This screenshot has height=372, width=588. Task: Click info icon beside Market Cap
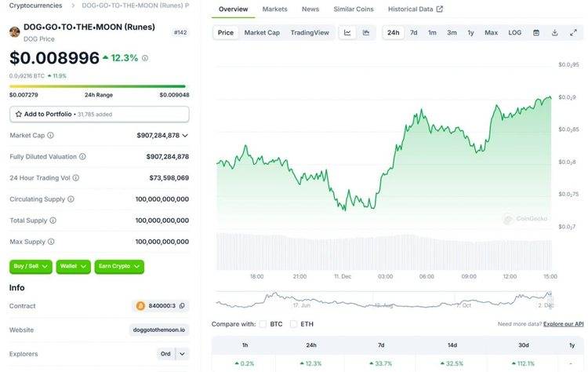pyautogui.click(x=50, y=135)
